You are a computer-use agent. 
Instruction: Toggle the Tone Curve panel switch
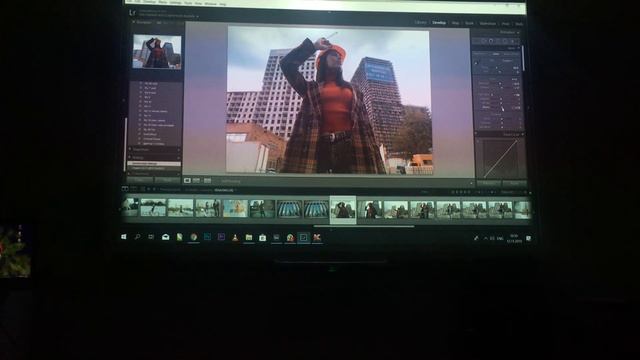click(477, 134)
